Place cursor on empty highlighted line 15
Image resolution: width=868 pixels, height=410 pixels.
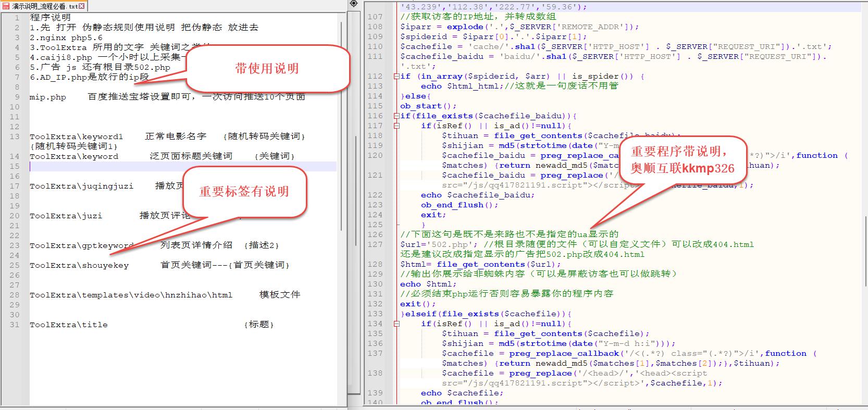(183, 166)
